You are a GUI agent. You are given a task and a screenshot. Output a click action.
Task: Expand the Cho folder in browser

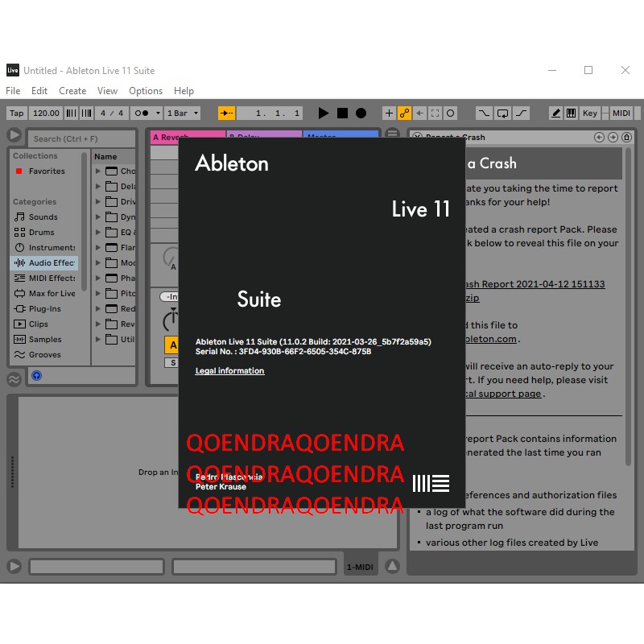click(97, 171)
